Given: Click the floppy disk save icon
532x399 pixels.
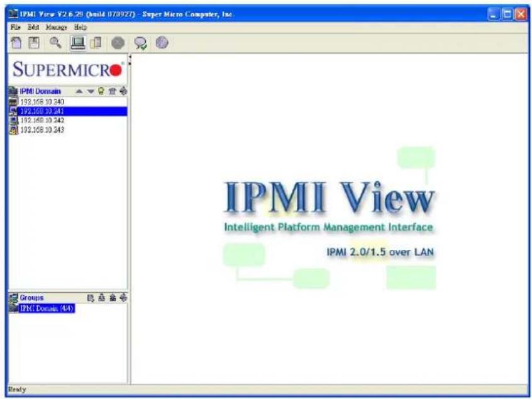Looking at the screenshot, I should click(x=34, y=43).
